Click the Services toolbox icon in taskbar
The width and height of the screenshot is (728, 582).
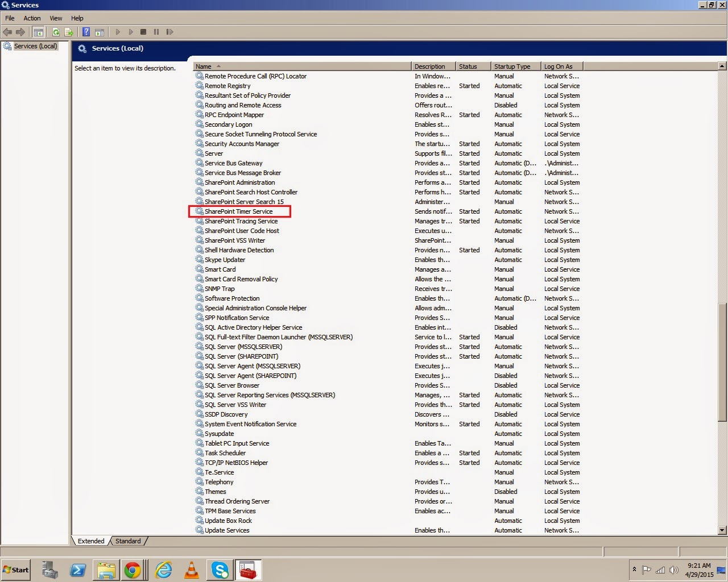(x=248, y=569)
